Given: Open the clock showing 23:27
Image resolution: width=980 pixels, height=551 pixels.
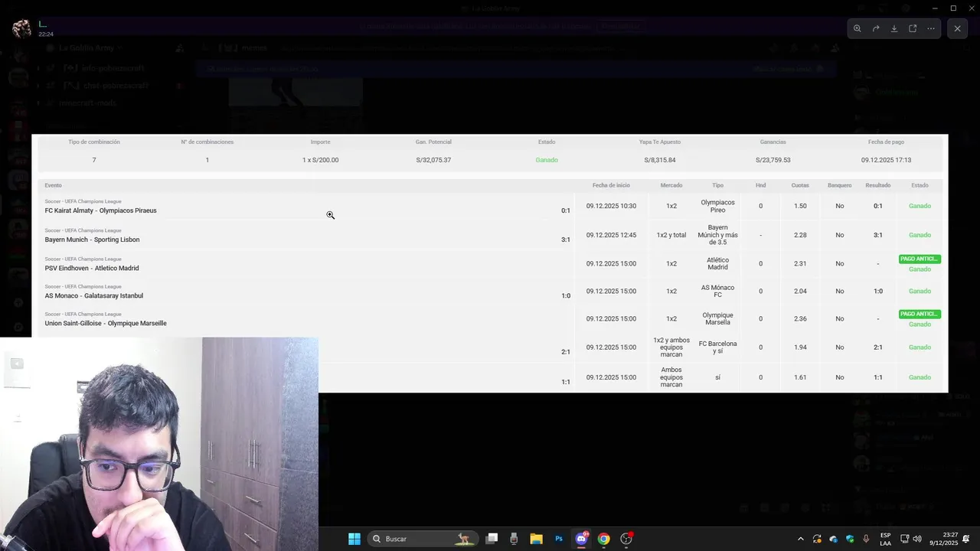Looking at the screenshot, I should 944,539.
